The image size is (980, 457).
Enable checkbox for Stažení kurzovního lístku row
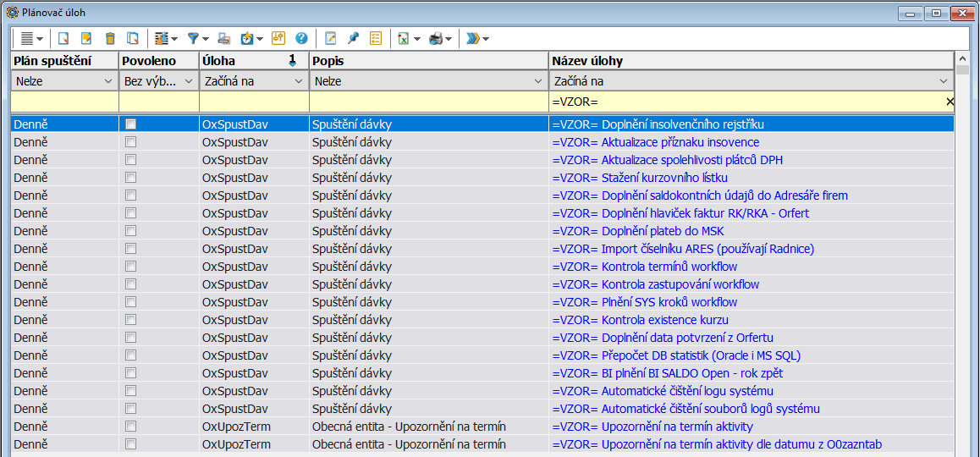coord(130,178)
